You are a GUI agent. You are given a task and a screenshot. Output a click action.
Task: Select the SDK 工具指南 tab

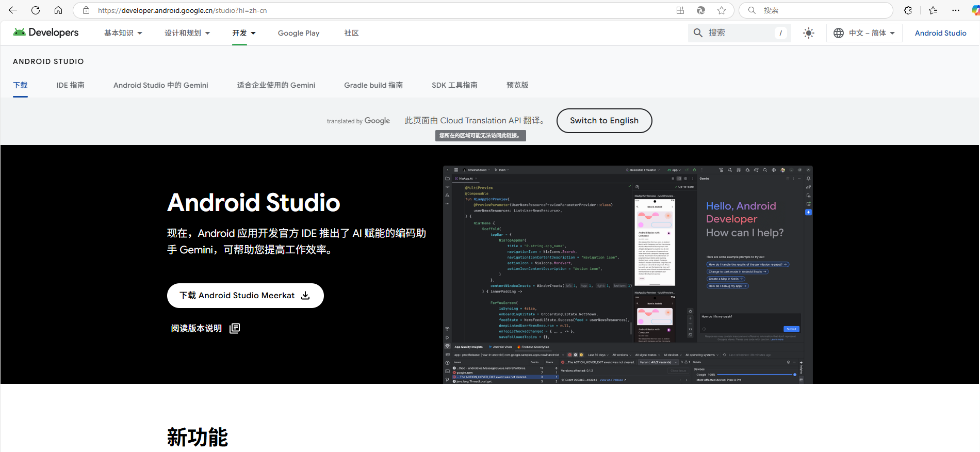point(454,85)
